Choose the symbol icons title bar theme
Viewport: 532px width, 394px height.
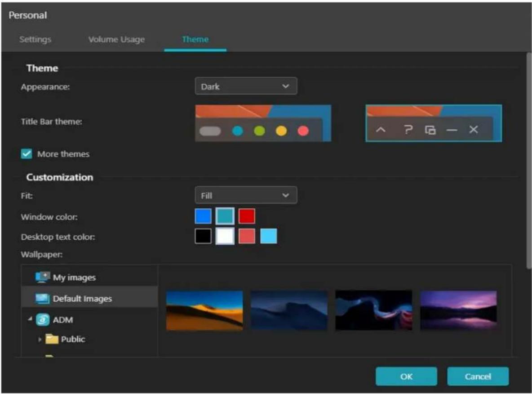coord(433,123)
